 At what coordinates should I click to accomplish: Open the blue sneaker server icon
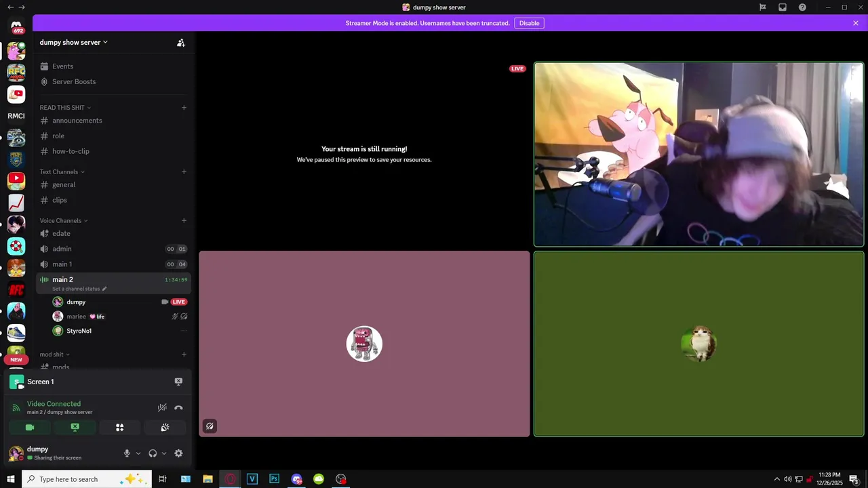[x=16, y=333]
